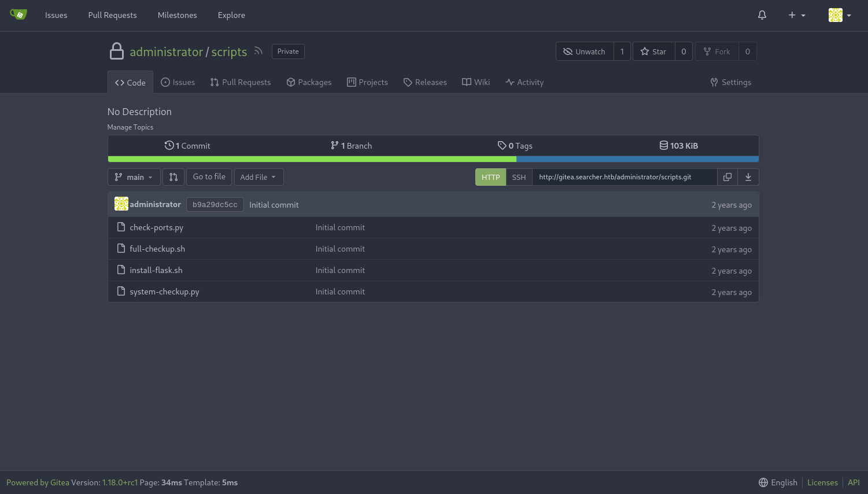Click the blue language bar segment

[637, 159]
